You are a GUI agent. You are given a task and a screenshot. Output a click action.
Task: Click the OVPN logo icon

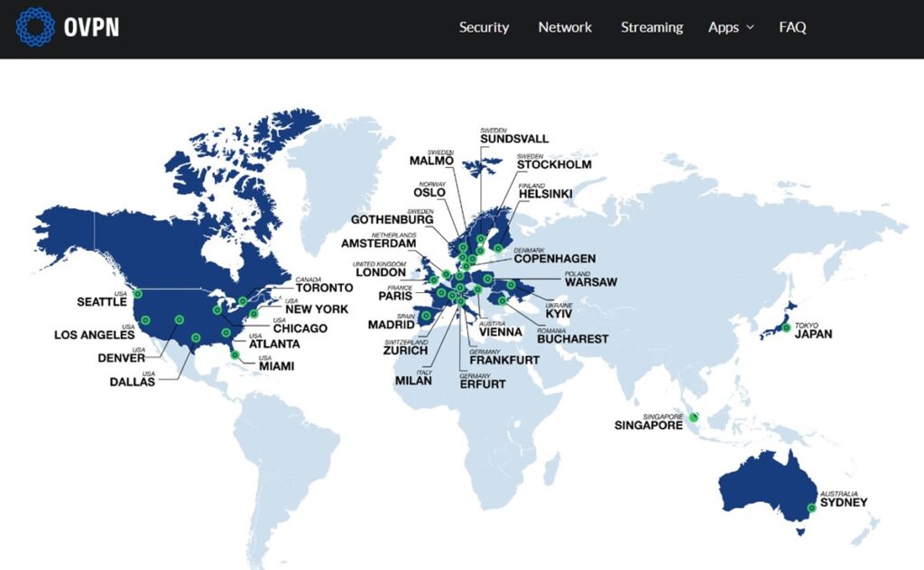tap(35, 27)
